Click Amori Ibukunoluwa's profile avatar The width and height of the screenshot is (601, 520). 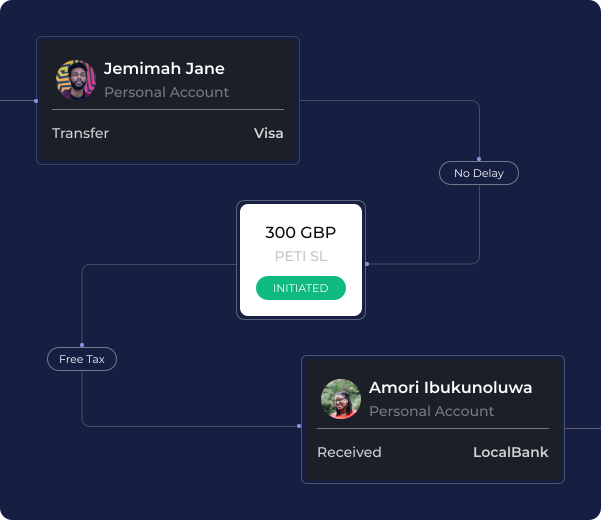click(x=341, y=399)
